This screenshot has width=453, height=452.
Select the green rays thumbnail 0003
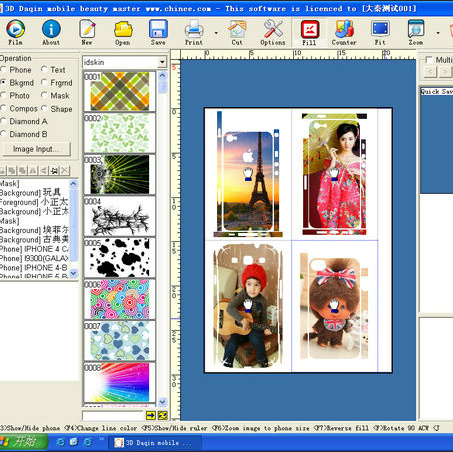point(119,174)
